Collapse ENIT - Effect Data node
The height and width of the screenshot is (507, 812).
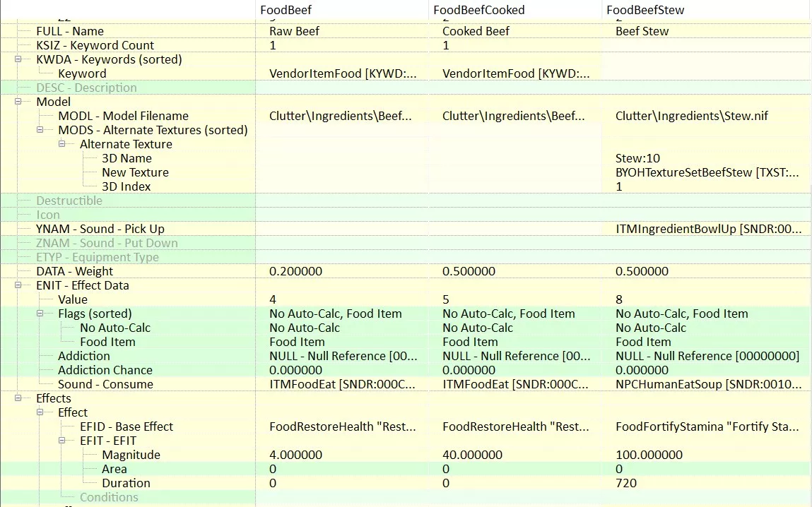click(x=18, y=285)
